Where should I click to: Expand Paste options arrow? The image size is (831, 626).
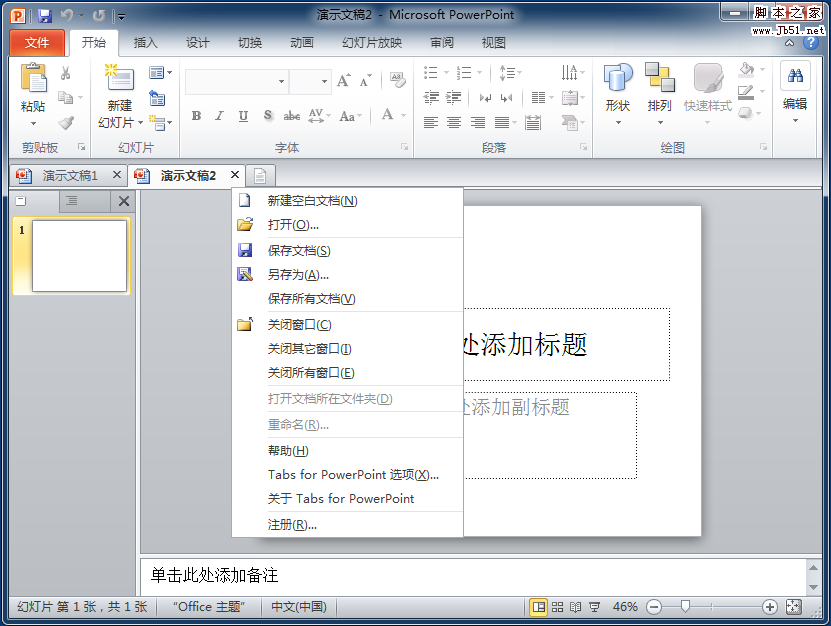33,124
